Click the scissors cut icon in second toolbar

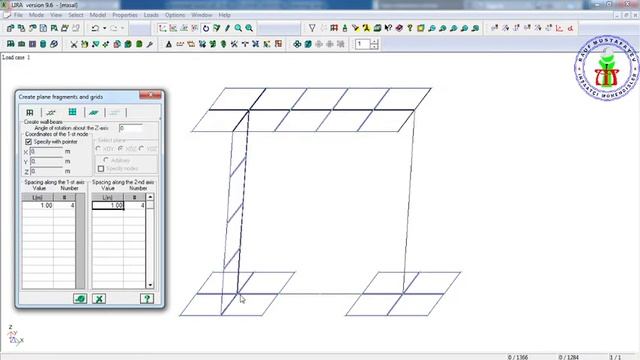[74, 44]
